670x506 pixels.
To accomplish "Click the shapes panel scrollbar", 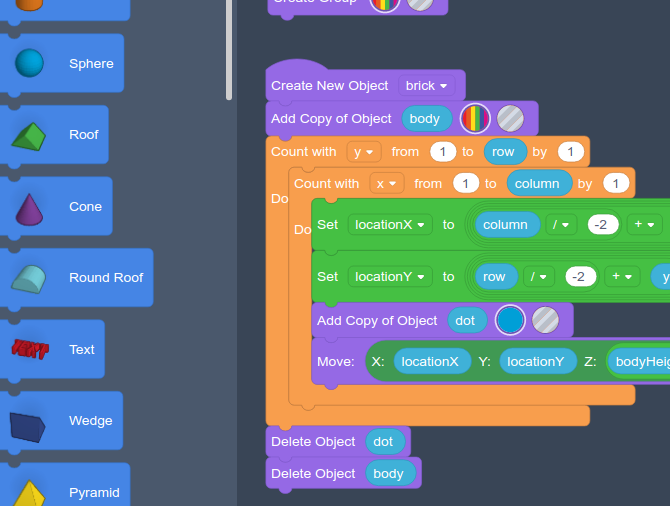I will point(229,49).
